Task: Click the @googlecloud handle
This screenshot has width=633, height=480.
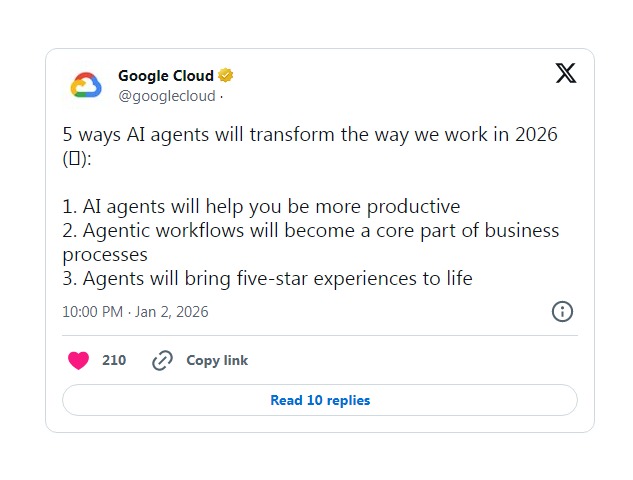Action: click(x=166, y=96)
